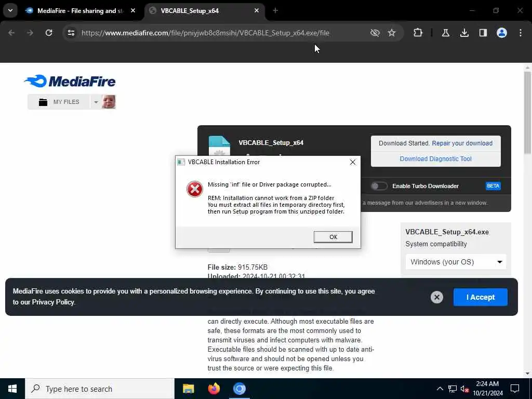Viewport: 532px width, 399px height.
Task: Click OK in the installation error dialog
Action: pos(333,237)
